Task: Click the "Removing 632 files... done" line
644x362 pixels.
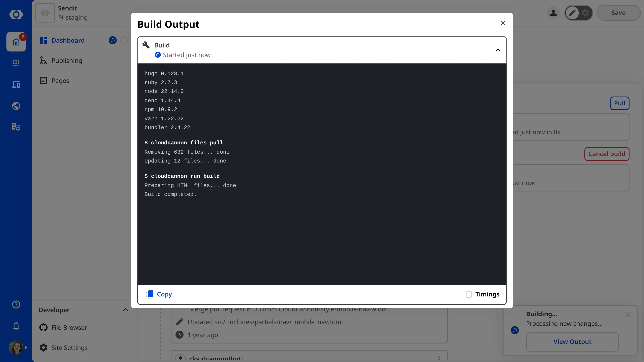Action: coord(187,152)
